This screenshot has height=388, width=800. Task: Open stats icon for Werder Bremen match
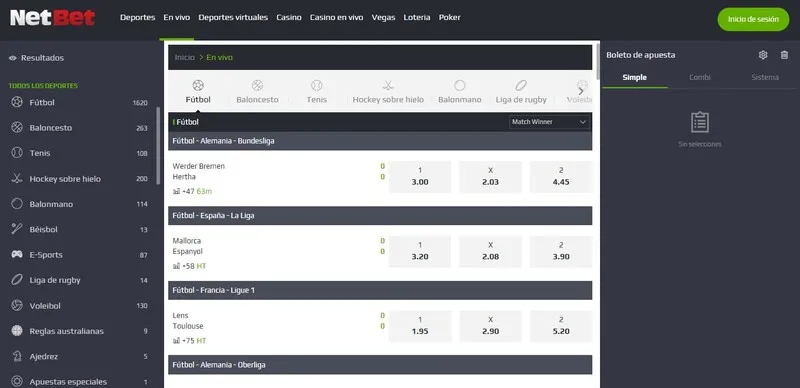[177, 191]
